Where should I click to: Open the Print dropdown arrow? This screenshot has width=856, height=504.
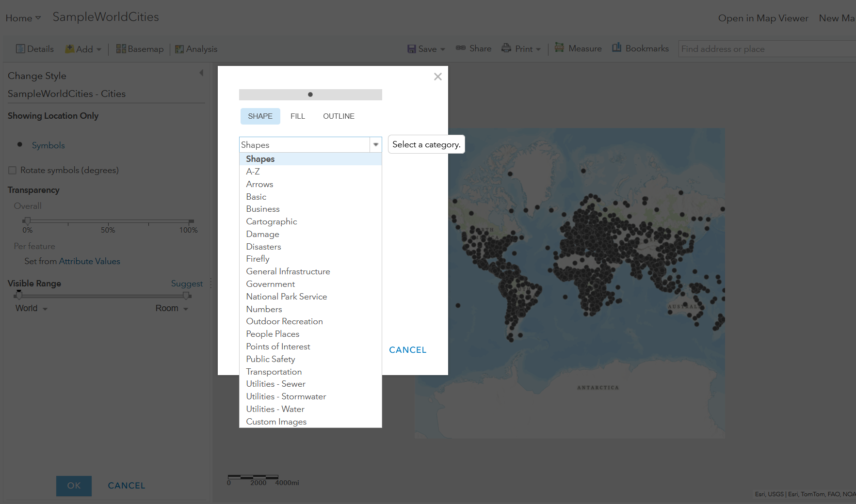pos(538,49)
